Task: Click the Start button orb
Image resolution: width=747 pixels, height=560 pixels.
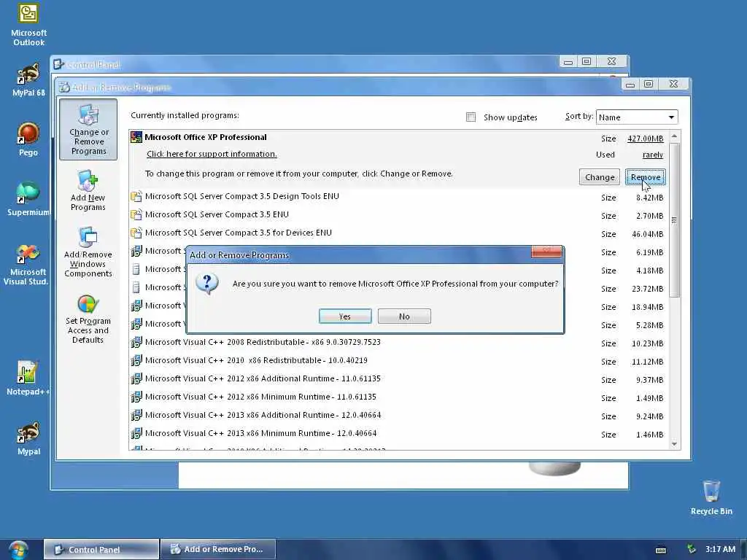Action: tap(18, 550)
